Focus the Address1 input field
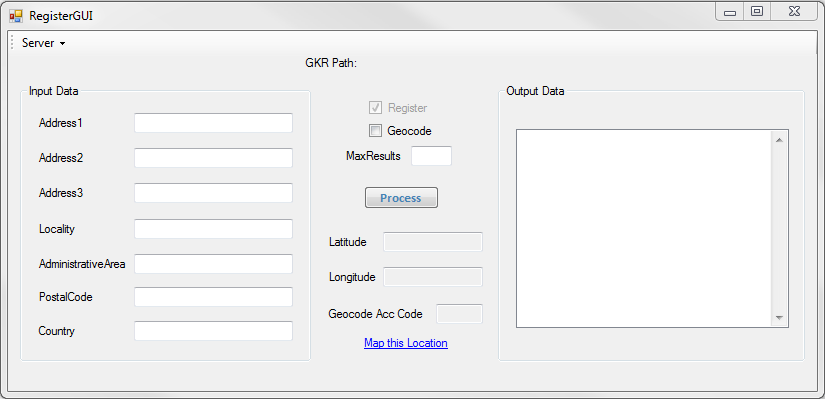Viewport: 825px width, 399px height. point(213,123)
